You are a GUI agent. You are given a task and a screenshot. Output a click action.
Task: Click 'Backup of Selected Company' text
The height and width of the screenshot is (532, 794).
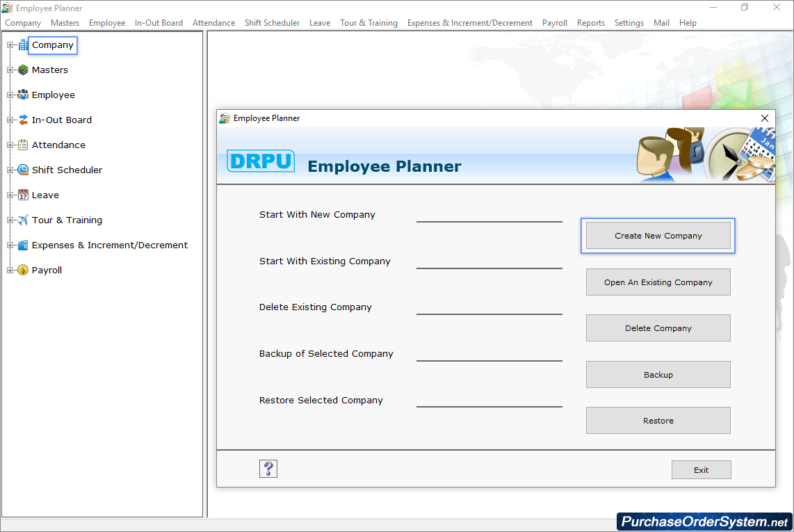coord(326,354)
